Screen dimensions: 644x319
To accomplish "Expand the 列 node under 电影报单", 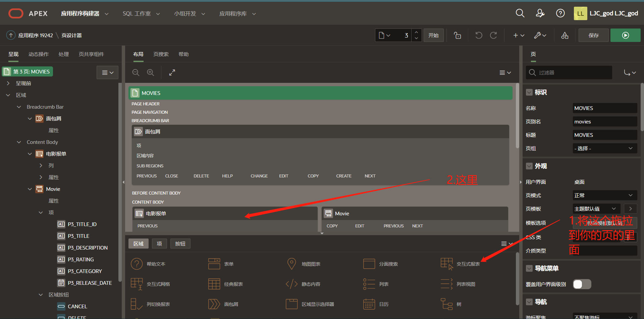I will [41, 165].
